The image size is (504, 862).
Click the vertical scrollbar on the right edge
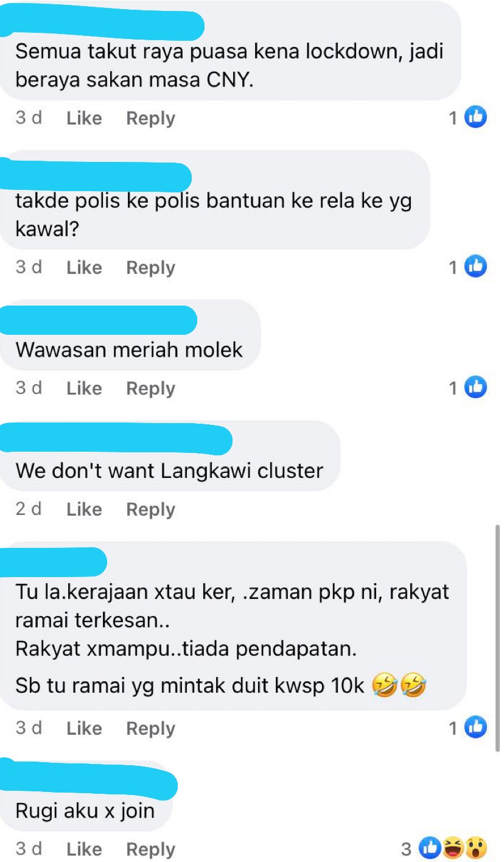coord(498,637)
